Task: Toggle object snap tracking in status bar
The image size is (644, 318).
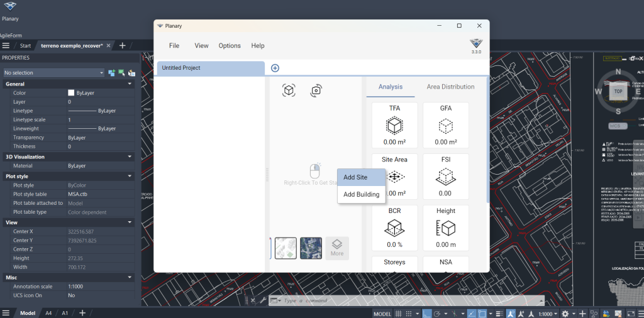Action: click(x=472, y=314)
